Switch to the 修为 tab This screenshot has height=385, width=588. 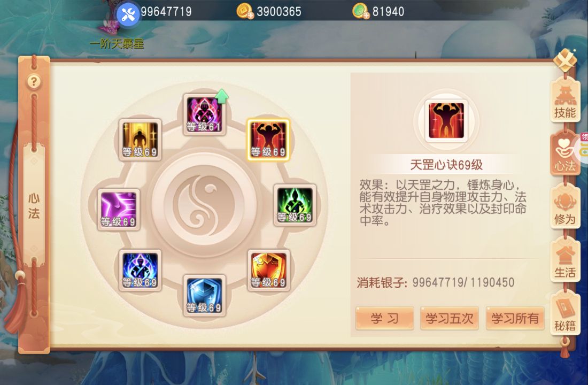coord(565,207)
